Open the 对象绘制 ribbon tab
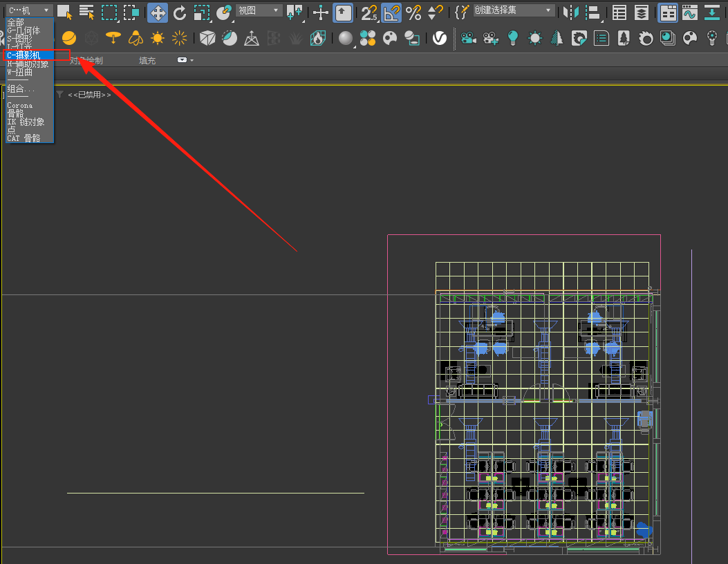Viewport: 728px width, 564px height. (90, 61)
